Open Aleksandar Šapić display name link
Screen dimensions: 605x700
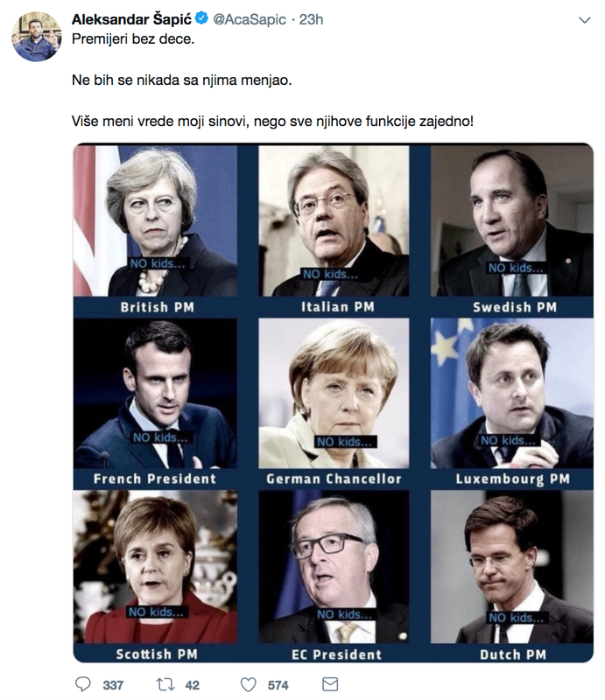pyautogui.click(x=131, y=19)
